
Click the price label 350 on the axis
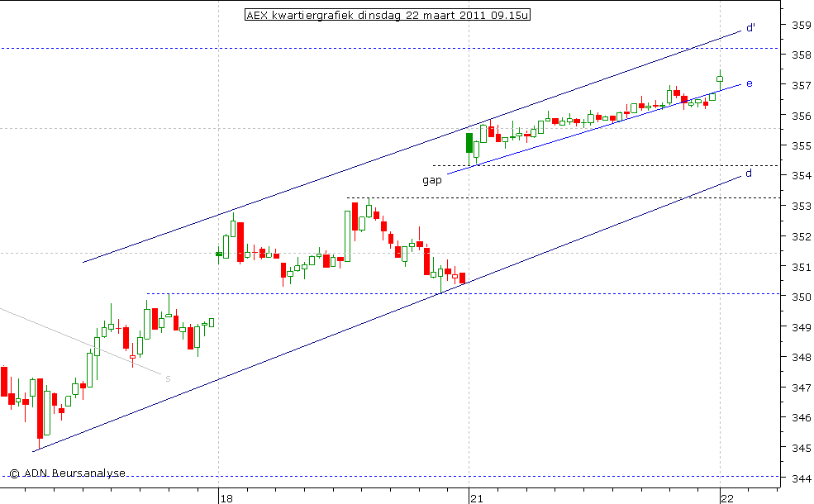(801, 297)
